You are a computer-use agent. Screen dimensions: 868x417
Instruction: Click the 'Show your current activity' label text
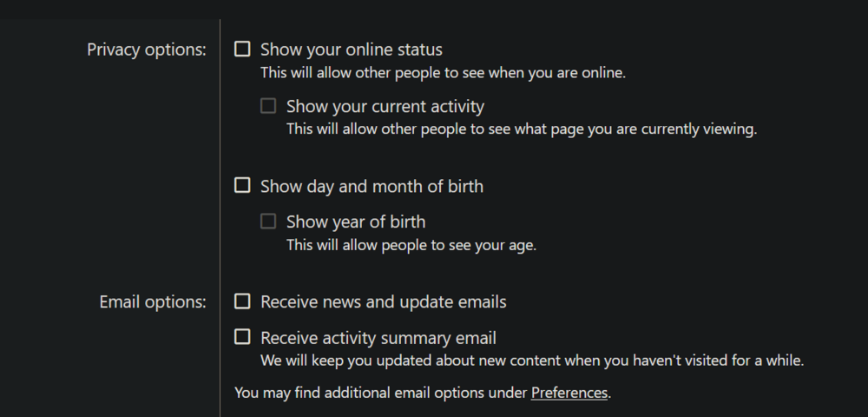(385, 107)
